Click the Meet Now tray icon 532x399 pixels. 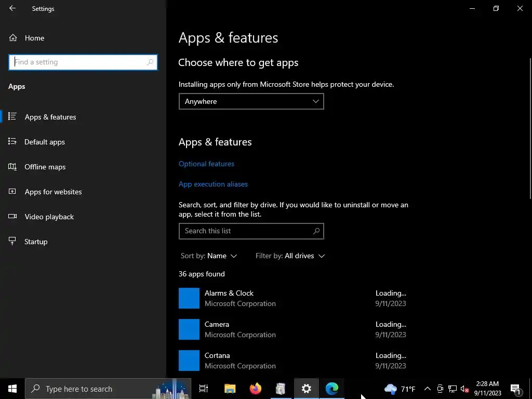tap(440, 389)
